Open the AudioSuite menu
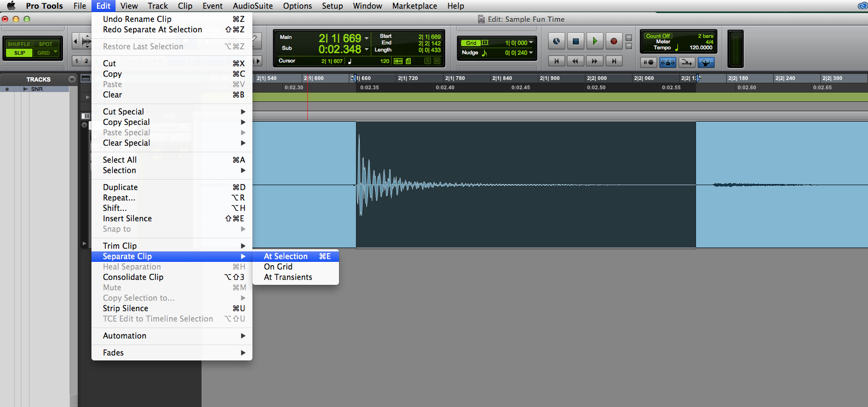The image size is (868, 407). click(253, 6)
